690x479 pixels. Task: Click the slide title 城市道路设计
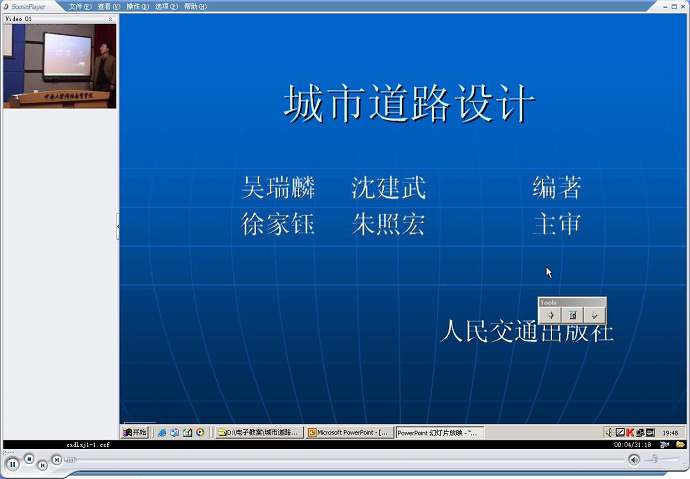coord(409,104)
